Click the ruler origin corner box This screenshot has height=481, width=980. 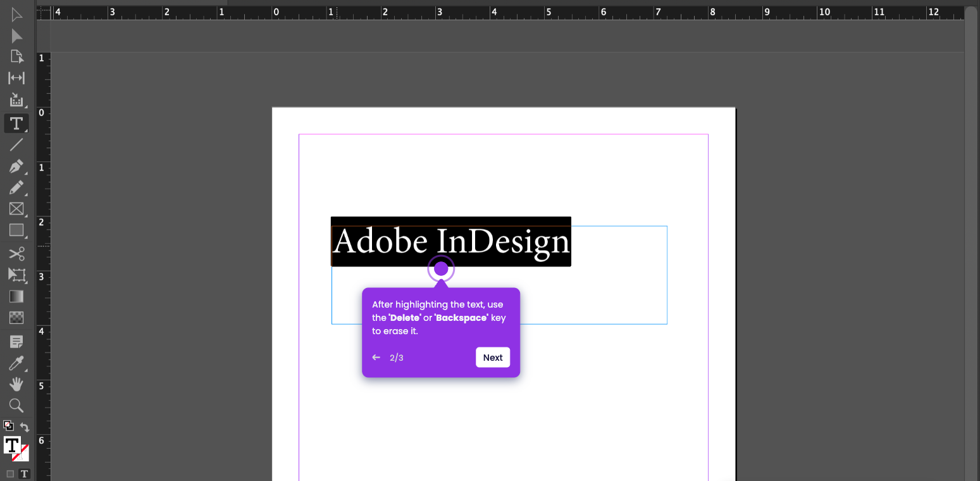pos(44,12)
